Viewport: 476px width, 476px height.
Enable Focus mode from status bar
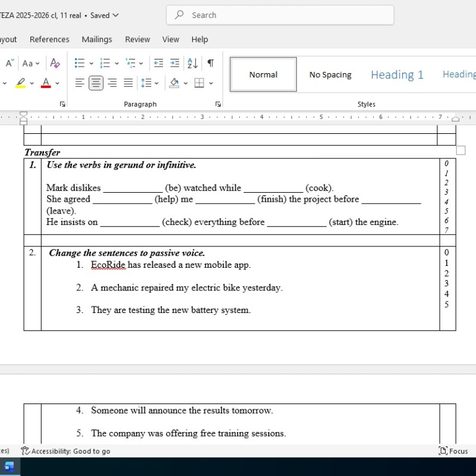click(x=453, y=451)
